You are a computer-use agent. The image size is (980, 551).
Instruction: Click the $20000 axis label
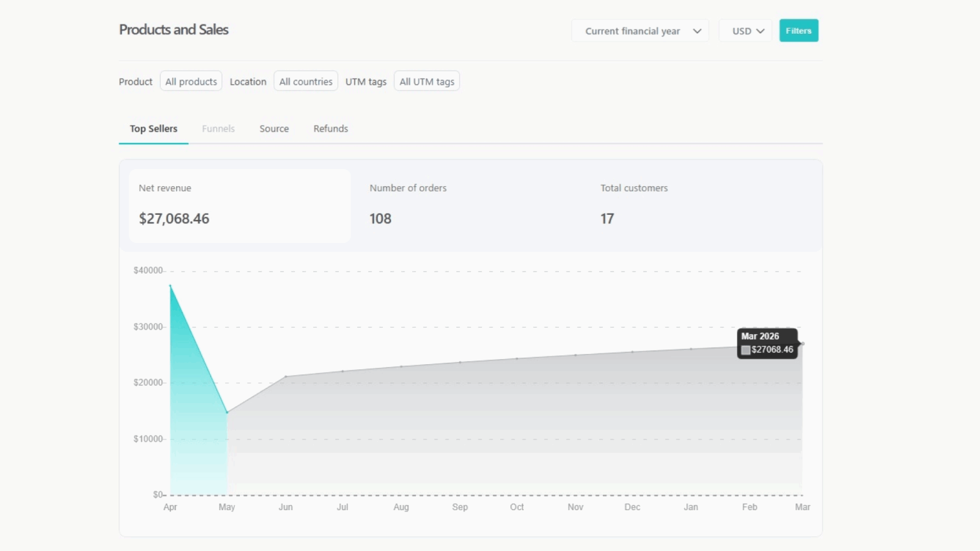coord(148,383)
